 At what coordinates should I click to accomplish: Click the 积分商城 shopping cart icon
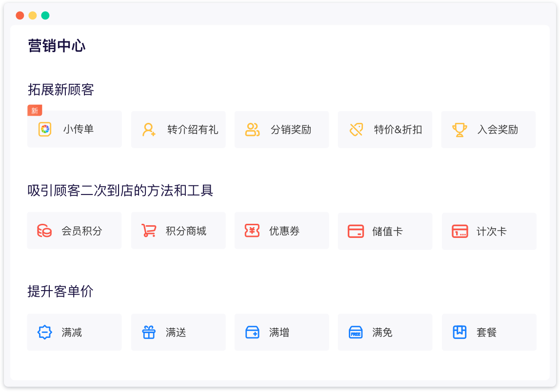click(148, 231)
